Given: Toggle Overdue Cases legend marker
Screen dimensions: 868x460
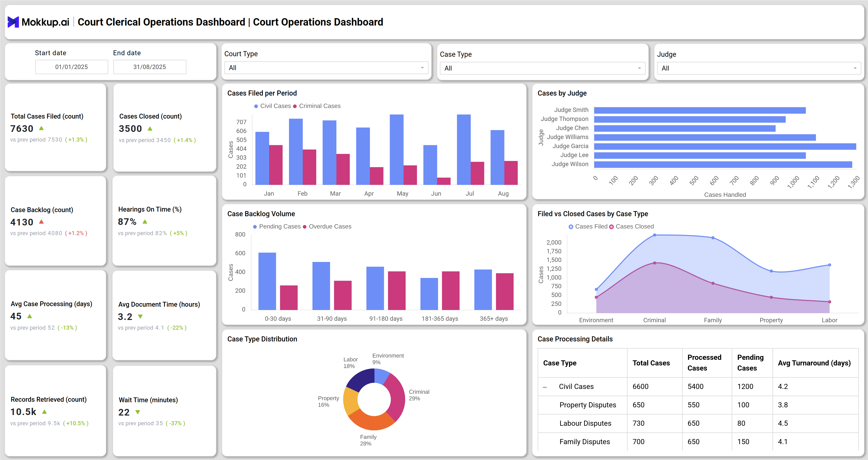Looking at the screenshot, I should coord(305,227).
